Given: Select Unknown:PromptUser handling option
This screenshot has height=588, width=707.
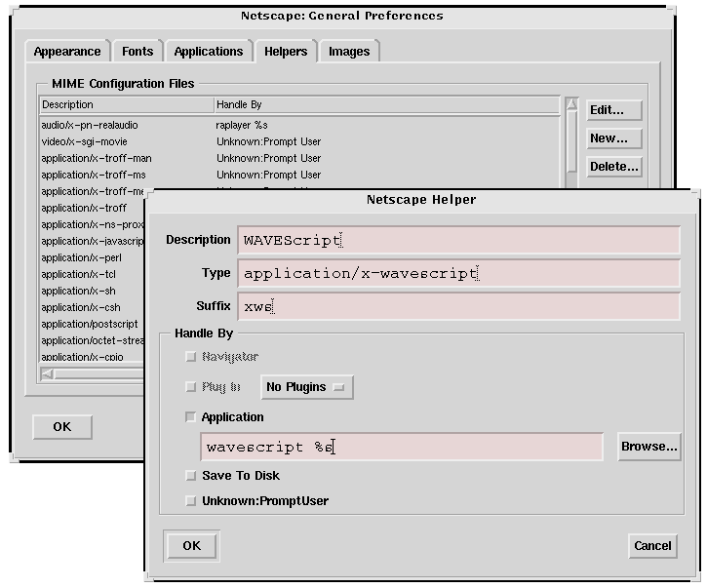Looking at the screenshot, I should pos(191,501).
